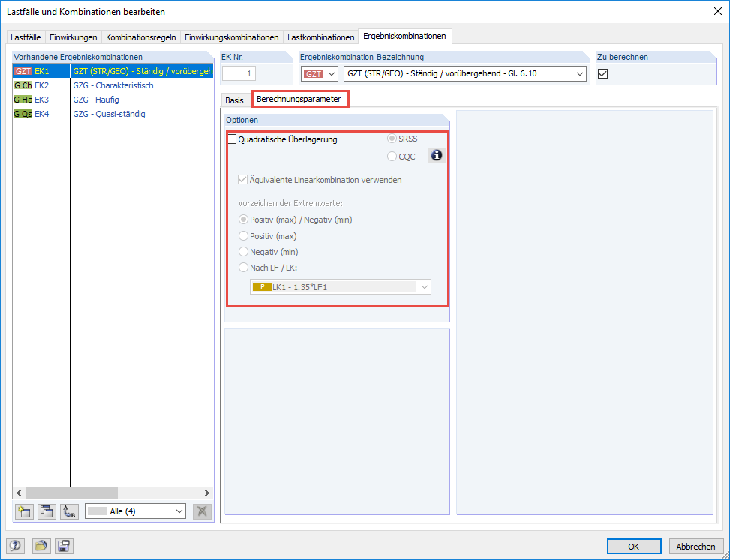
Task: Switch to the Lastfälle tab
Action: [26, 37]
